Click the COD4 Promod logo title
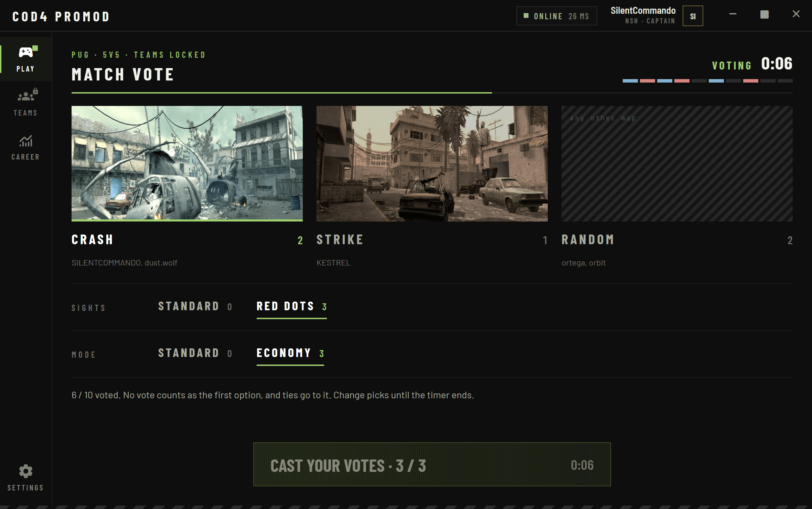This screenshot has height=509, width=812. click(x=61, y=17)
